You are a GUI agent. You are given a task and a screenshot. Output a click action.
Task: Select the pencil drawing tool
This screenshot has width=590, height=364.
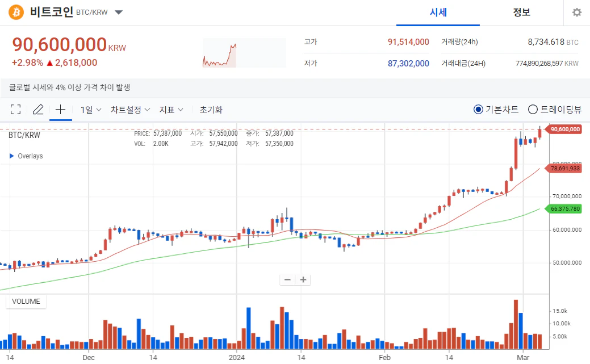[38, 110]
